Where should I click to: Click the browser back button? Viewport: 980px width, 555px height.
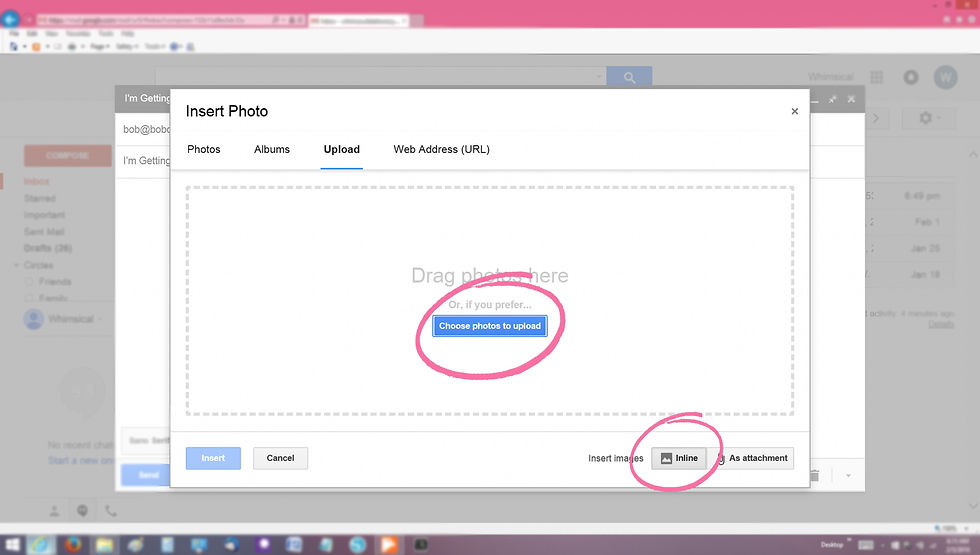pyautogui.click(x=10, y=19)
